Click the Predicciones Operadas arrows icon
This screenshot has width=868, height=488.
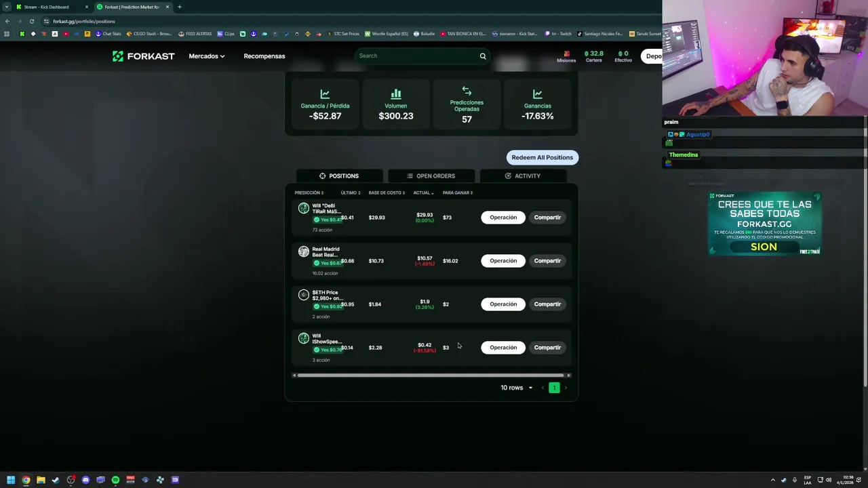[x=467, y=91]
